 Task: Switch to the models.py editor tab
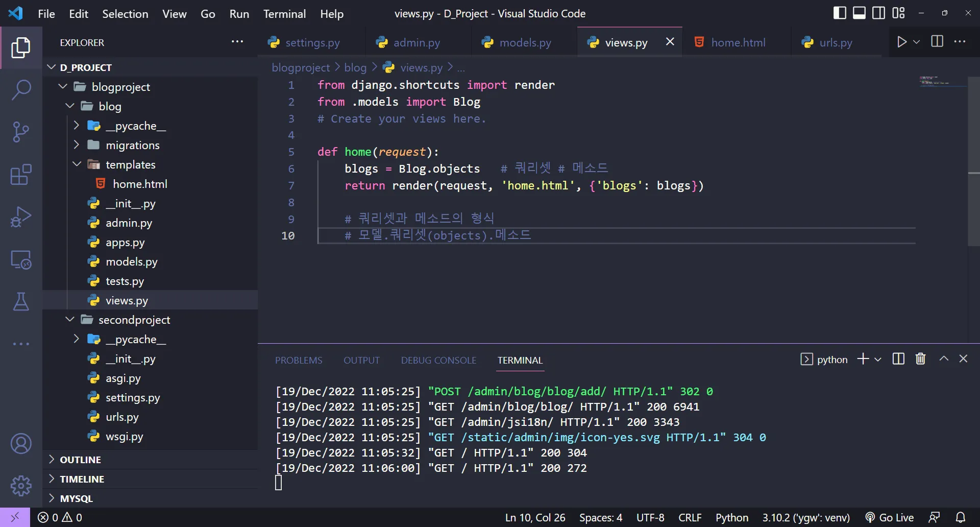coord(525,42)
